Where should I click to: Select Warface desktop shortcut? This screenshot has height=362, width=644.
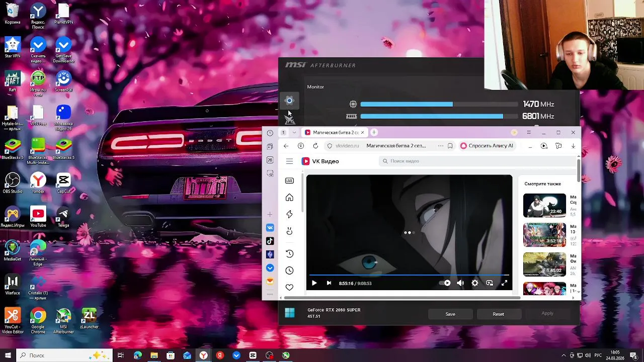pyautogui.click(x=13, y=285)
